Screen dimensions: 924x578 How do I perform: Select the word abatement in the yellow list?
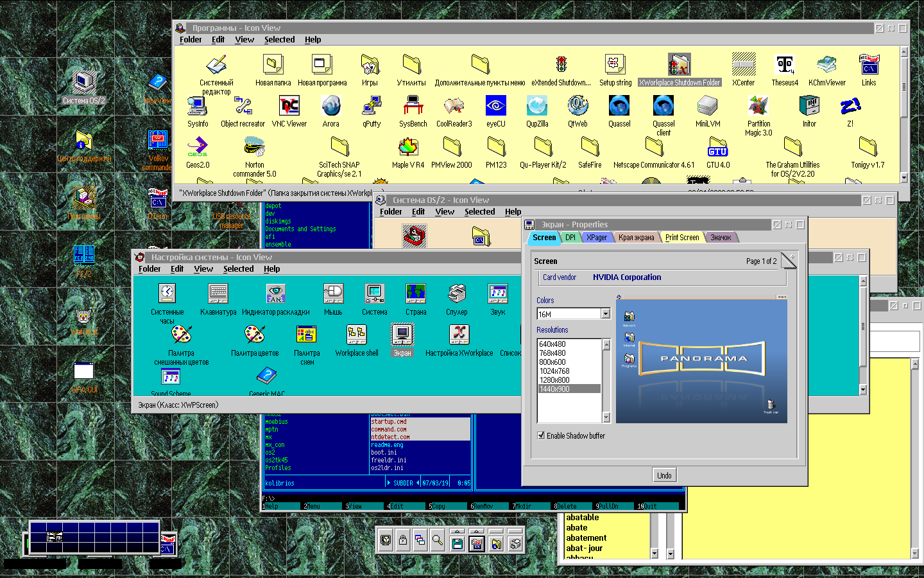click(586, 538)
